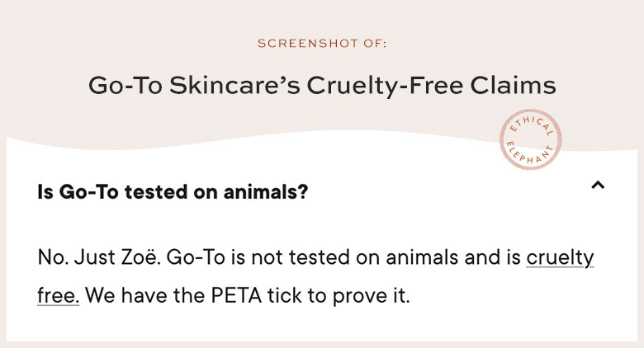Select the 'SCREENSHOT OF:' caption
The height and width of the screenshot is (348, 644).
point(322,44)
